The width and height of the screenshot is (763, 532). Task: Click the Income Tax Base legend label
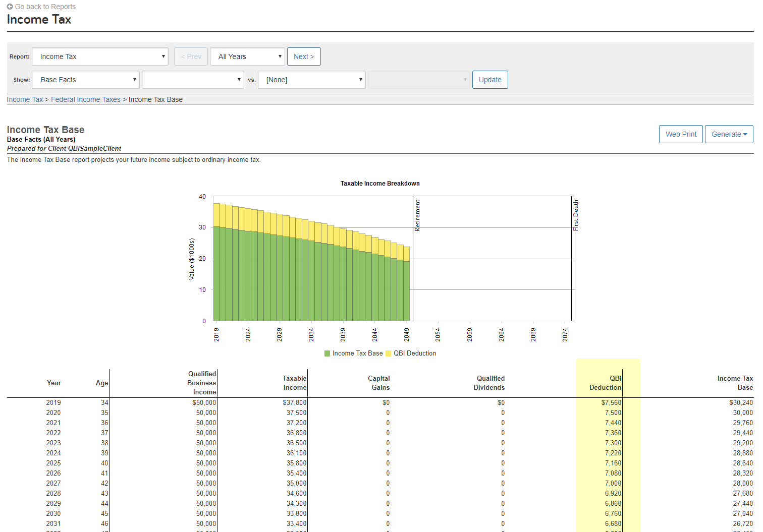tap(357, 353)
